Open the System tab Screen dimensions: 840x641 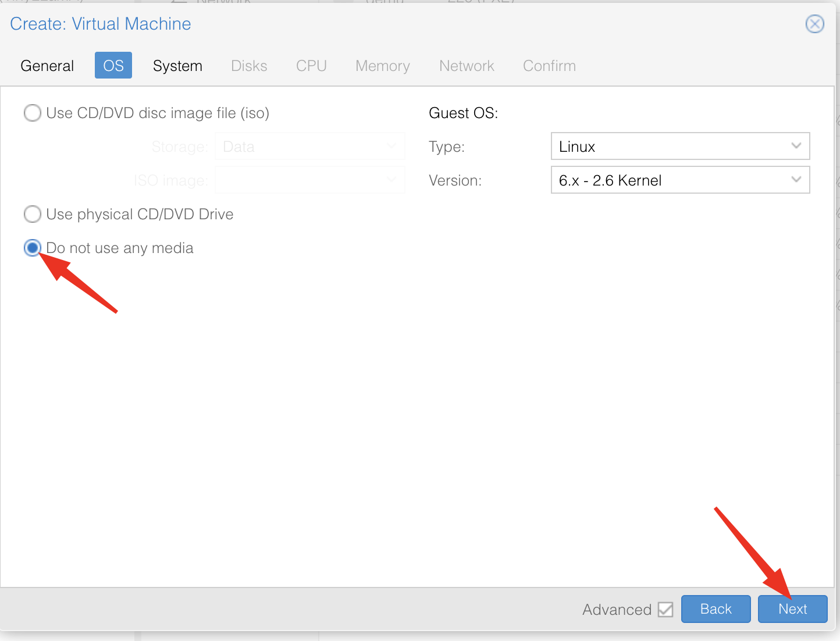point(177,66)
